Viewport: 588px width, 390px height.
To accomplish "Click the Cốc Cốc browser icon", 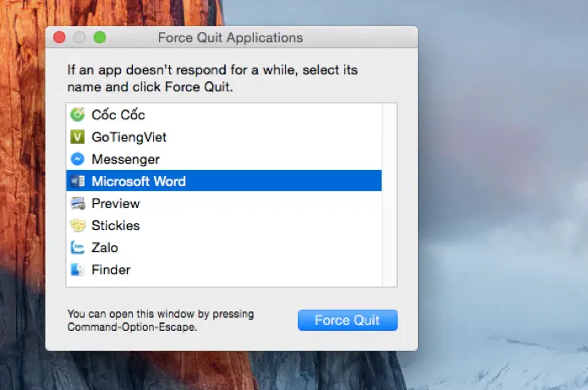I will (78, 115).
